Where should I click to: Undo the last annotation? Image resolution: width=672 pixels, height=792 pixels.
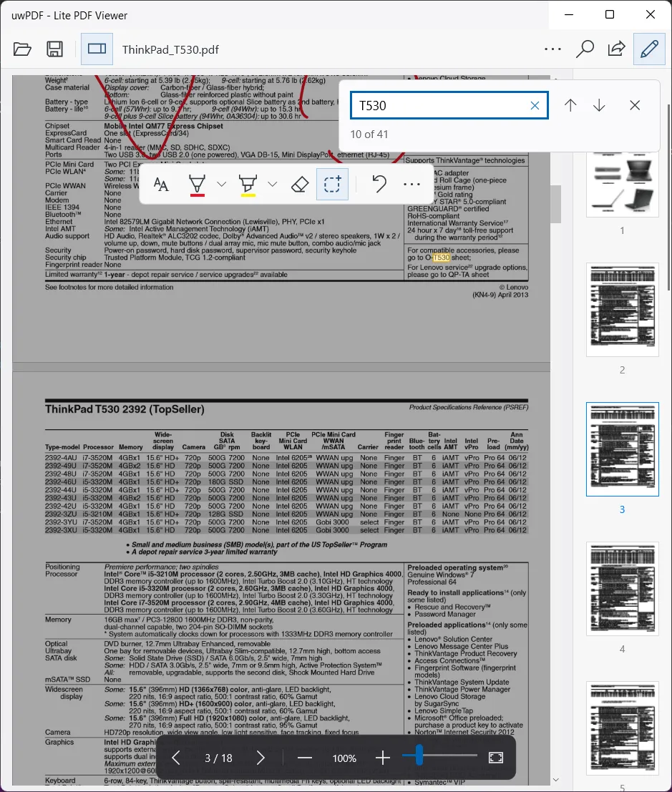pyautogui.click(x=379, y=185)
